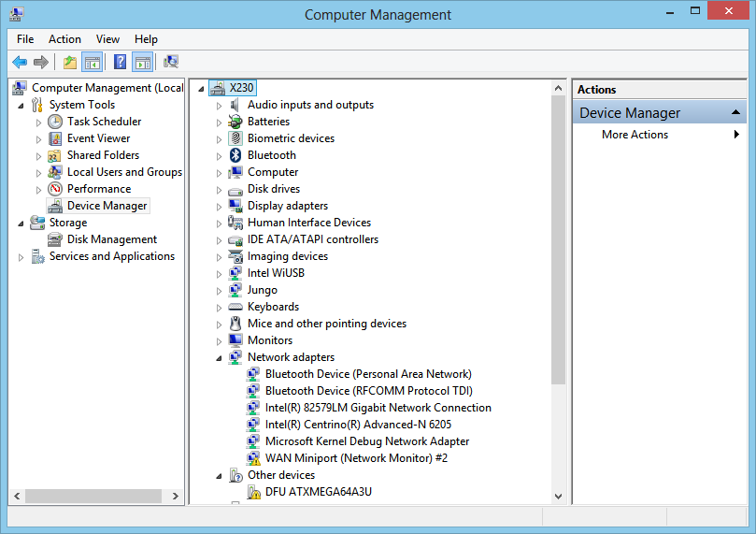This screenshot has height=534, width=756.
Task: Toggle the Show/Hide Console Tree toolbar icon
Action: pos(92,62)
